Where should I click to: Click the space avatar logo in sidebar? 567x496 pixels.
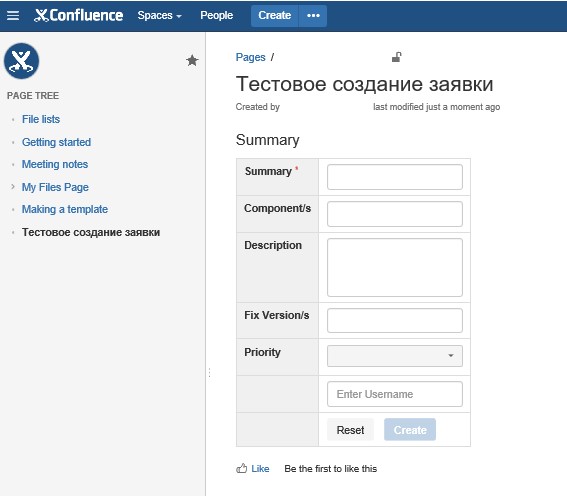click(x=21, y=61)
